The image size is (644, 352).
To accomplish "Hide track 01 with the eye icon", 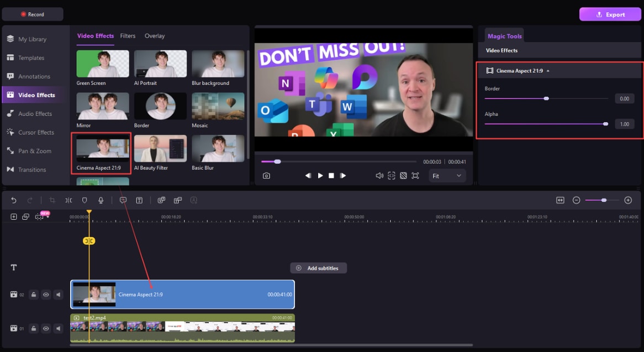I will pos(46,328).
